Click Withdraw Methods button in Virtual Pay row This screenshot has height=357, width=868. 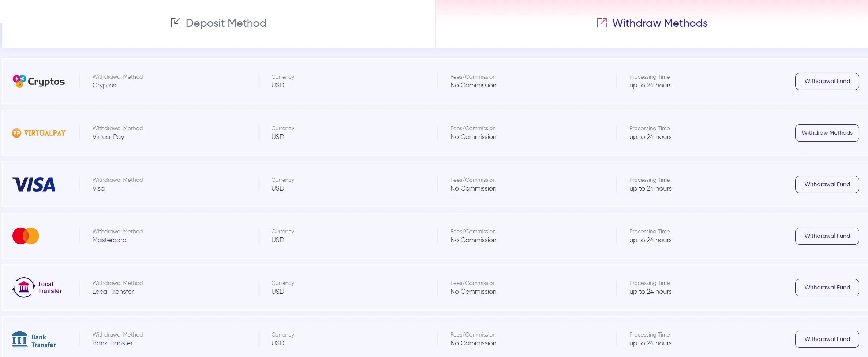pos(827,133)
